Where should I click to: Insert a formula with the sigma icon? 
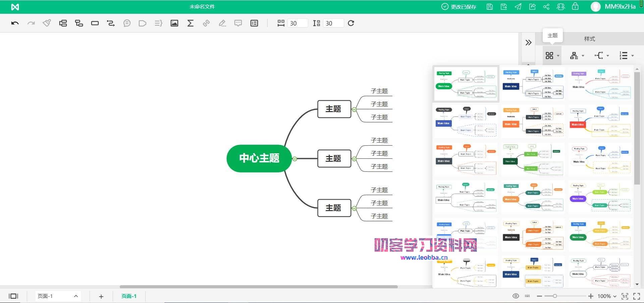tap(190, 23)
